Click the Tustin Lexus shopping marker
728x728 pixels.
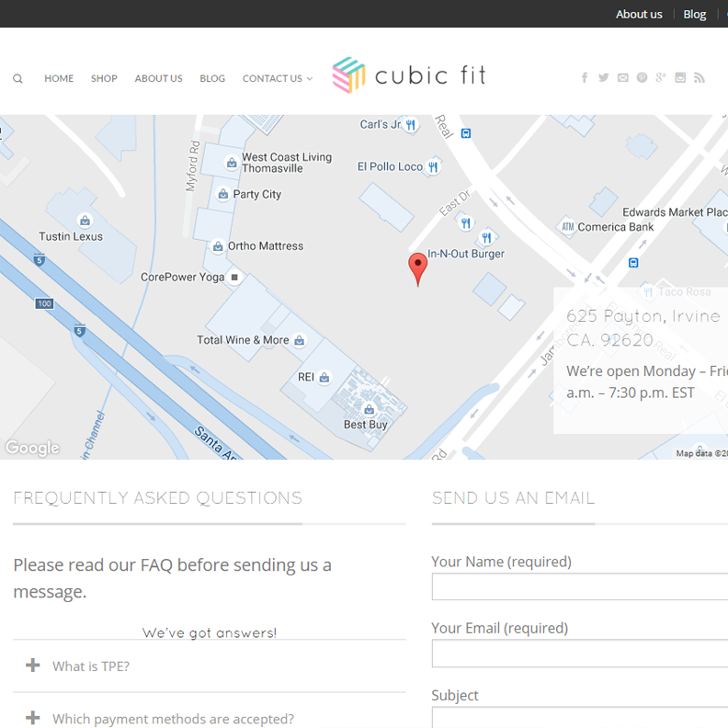[85, 221]
